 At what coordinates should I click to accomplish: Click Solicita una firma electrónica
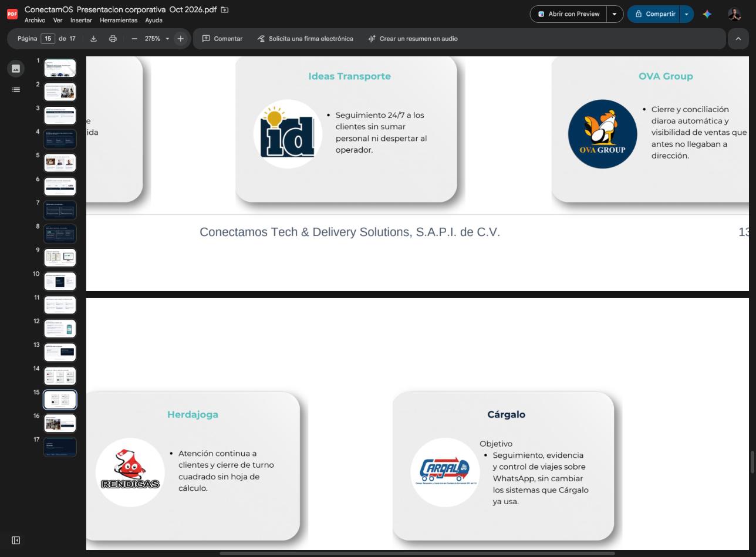(305, 39)
